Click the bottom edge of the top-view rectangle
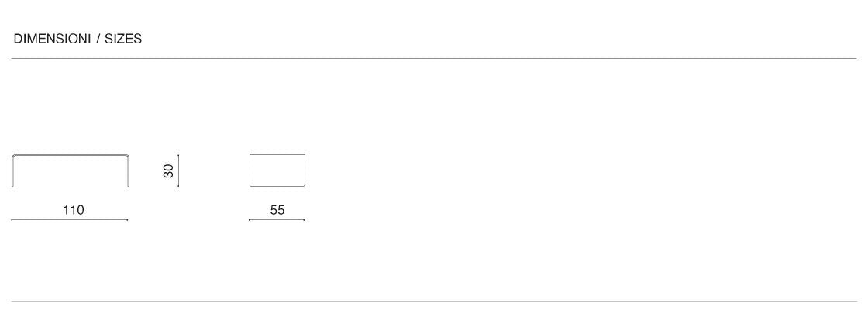 (x=277, y=186)
